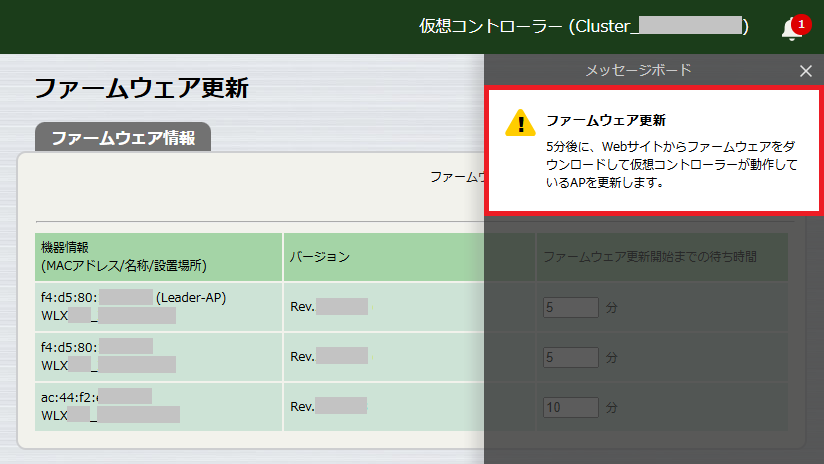Click the Rev. version cell in ac:44:f2 row
This screenshot has width=824, height=464.
click(x=409, y=407)
